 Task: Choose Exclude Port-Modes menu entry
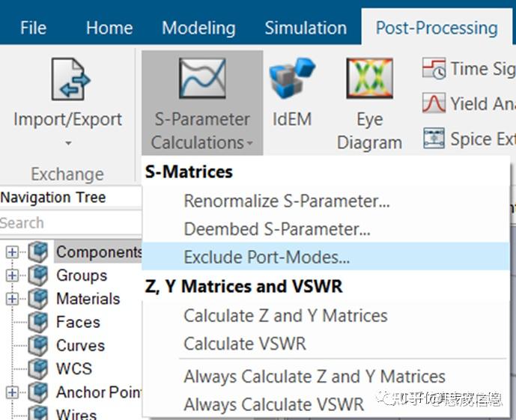pos(267,258)
